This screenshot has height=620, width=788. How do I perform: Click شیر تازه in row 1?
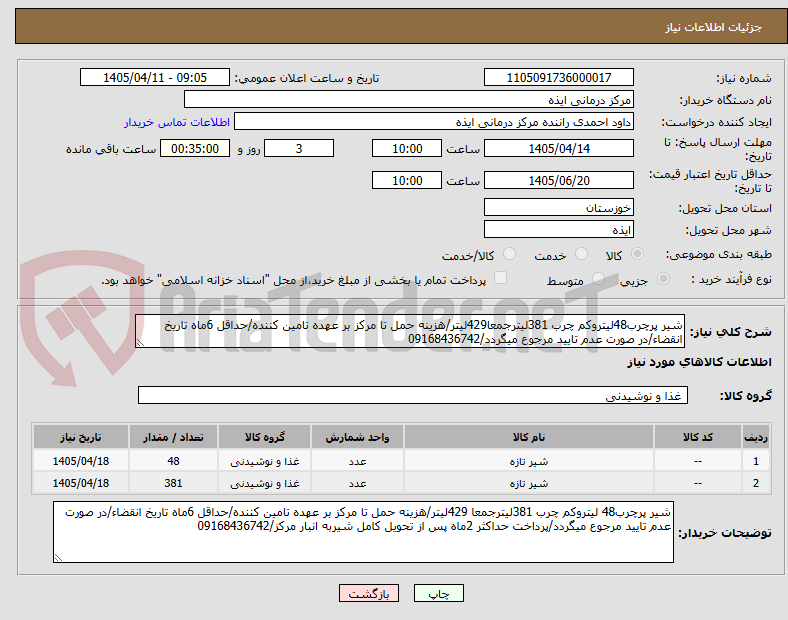tap(529, 461)
